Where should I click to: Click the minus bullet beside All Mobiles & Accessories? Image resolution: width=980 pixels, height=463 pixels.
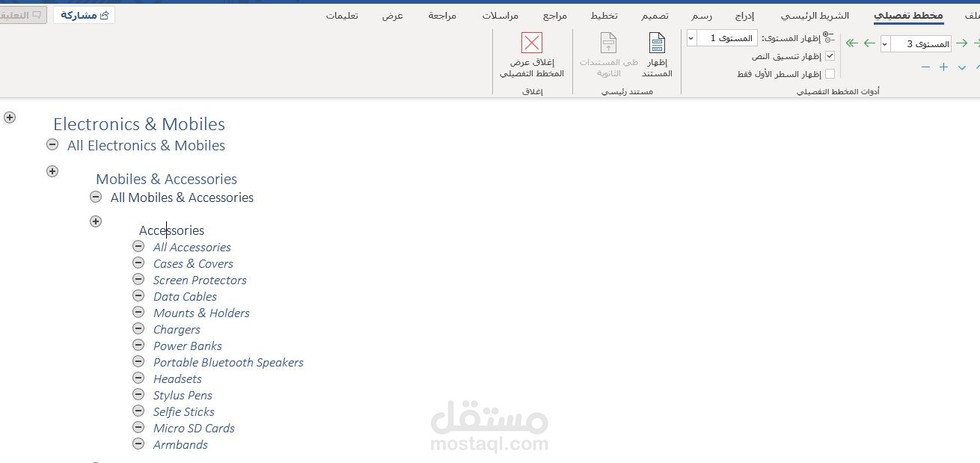(96, 197)
